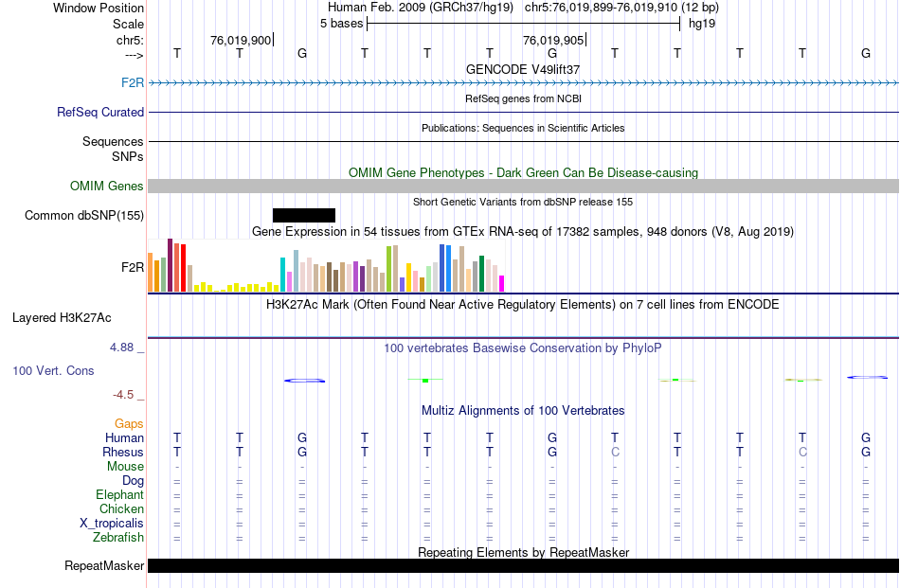Click the orange Gaps row label
Screen dimensions: 900x588
click(129, 423)
